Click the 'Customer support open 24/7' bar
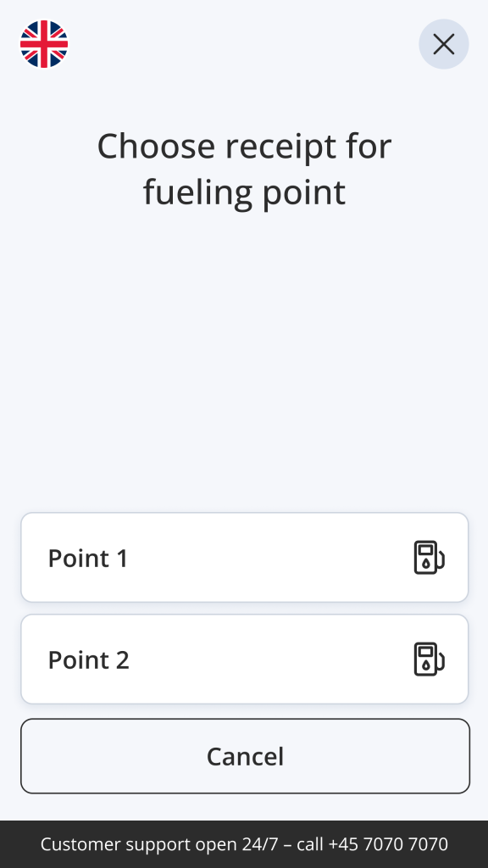This screenshot has width=488, height=868. pyautogui.click(x=244, y=844)
